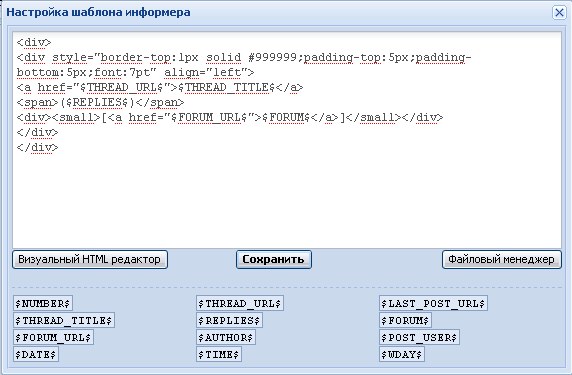The width and height of the screenshot is (572, 375).
Task: Close the informer template settings dialog
Action: click(559, 12)
